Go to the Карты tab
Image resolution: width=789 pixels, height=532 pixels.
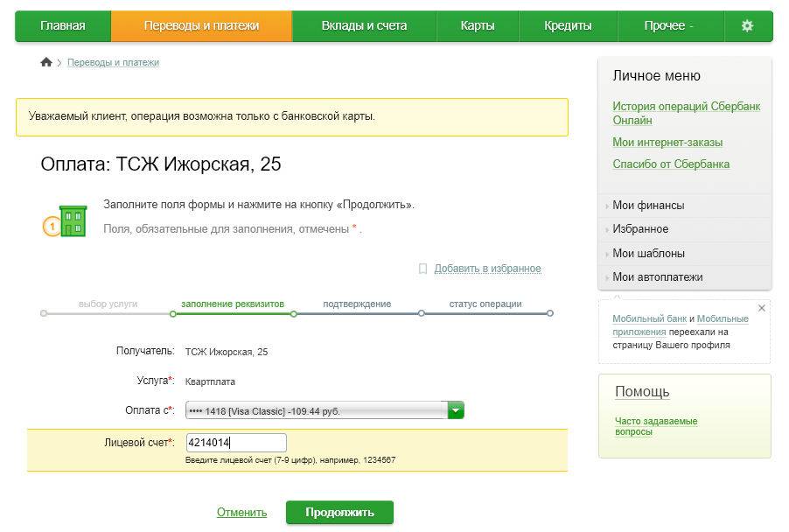(x=478, y=26)
